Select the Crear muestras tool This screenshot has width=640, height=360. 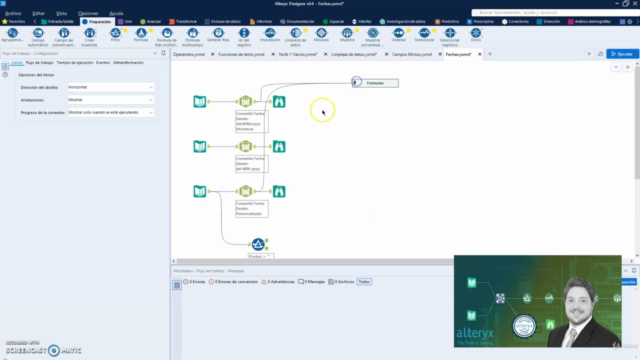coord(89,37)
